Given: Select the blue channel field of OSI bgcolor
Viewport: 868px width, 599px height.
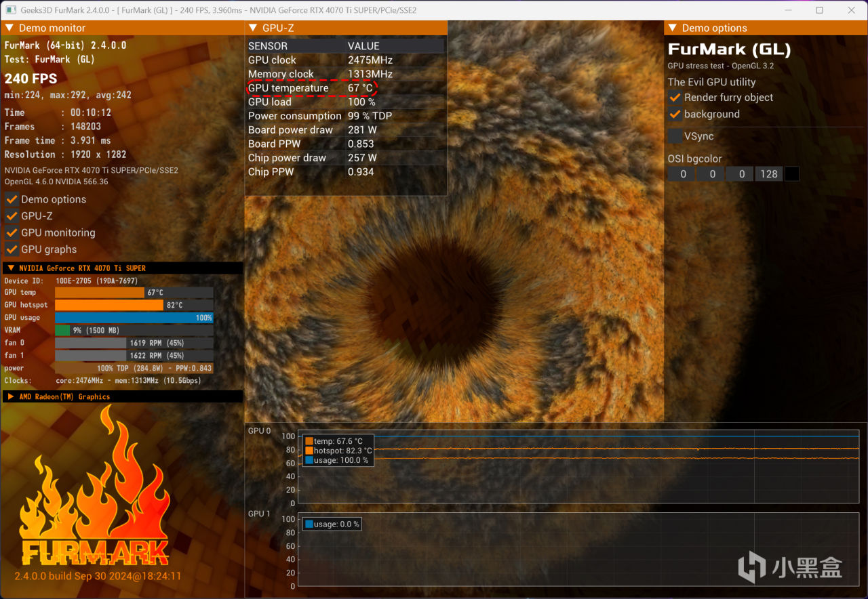Looking at the screenshot, I should [x=741, y=174].
